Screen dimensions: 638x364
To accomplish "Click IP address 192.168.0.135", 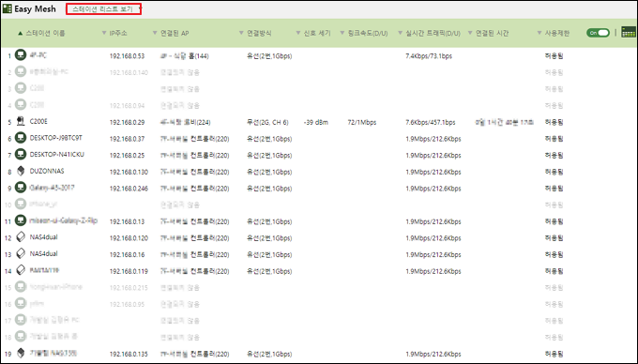I will 129,355.
